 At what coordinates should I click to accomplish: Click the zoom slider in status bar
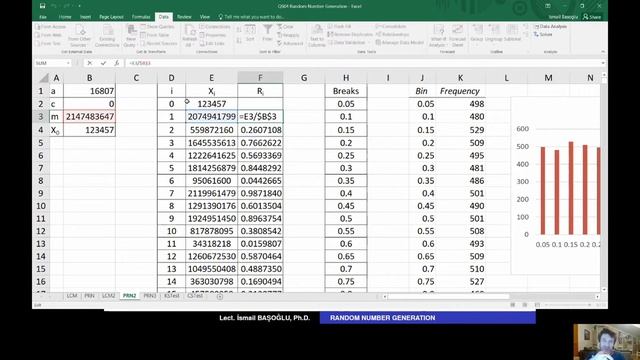tap(567, 305)
